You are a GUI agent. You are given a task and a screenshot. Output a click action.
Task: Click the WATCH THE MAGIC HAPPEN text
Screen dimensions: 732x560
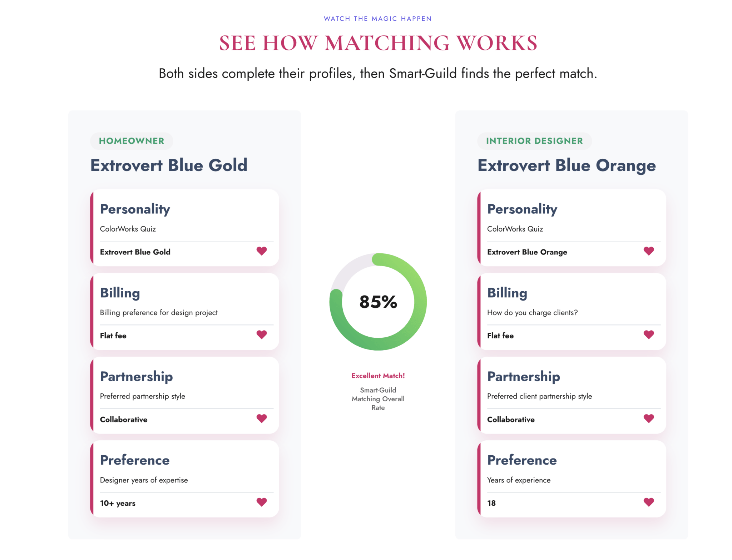[x=378, y=19]
